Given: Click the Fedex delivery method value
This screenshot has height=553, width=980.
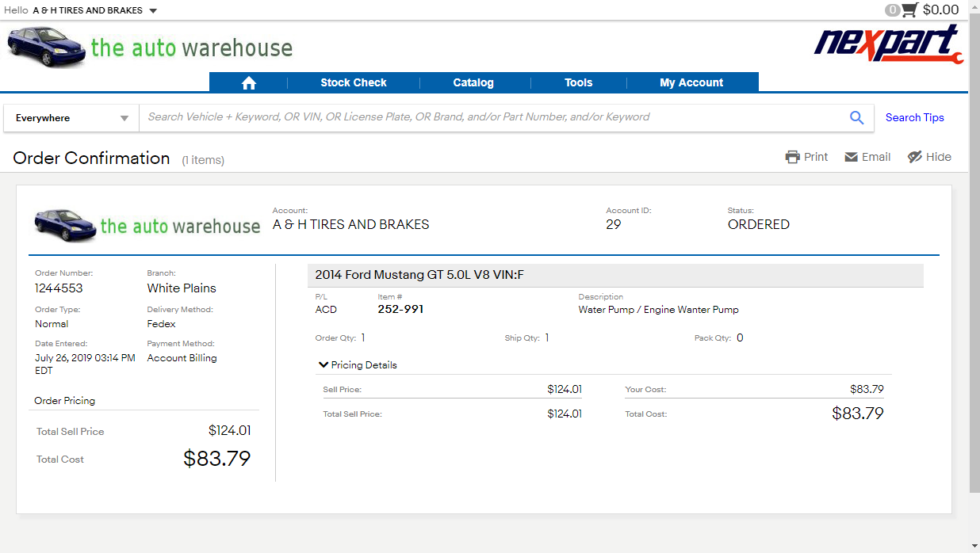Looking at the screenshot, I should (x=162, y=324).
